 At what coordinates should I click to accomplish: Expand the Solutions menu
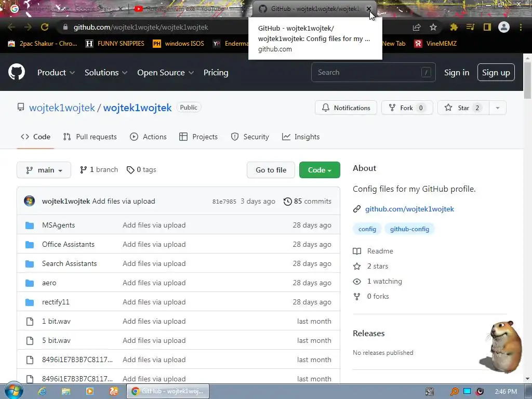tap(106, 72)
